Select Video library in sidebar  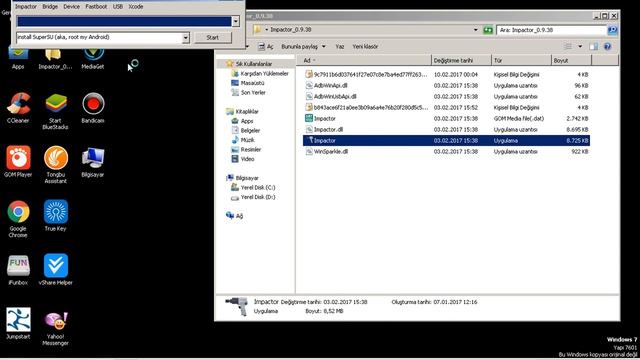click(247, 159)
